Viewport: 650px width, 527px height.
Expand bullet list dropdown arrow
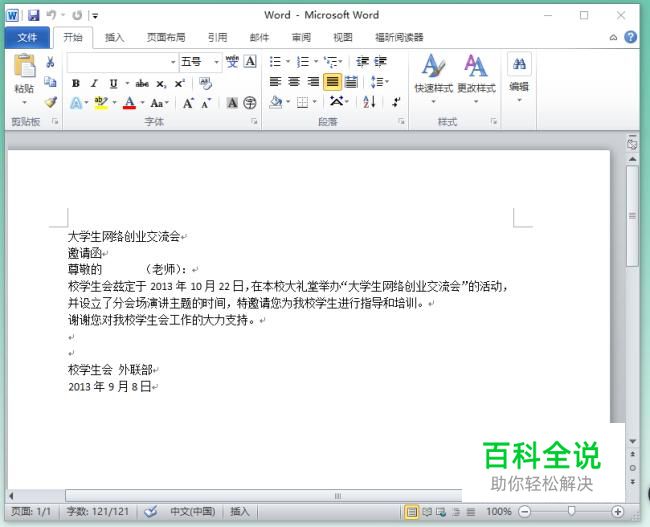point(288,62)
